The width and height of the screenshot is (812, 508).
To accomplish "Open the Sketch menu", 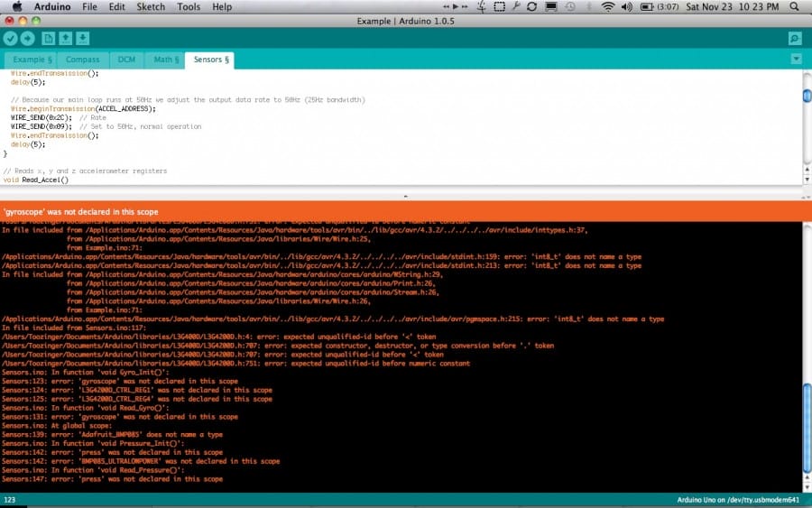I will [x=151, y=6].
